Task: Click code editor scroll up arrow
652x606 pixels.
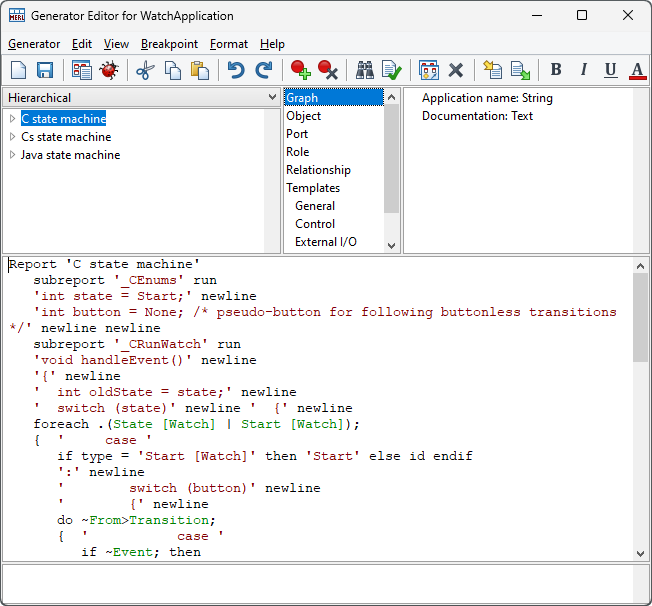Action: point(640,265)
